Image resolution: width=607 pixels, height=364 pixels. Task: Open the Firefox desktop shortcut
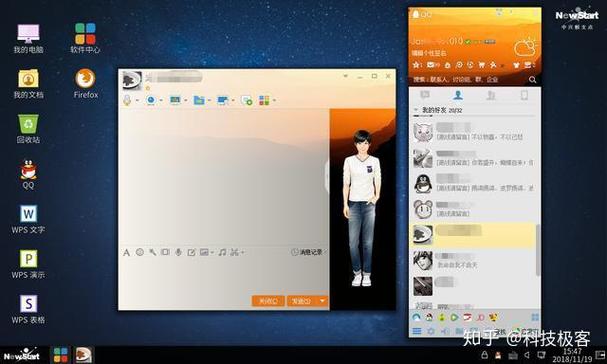pos(86,83)
